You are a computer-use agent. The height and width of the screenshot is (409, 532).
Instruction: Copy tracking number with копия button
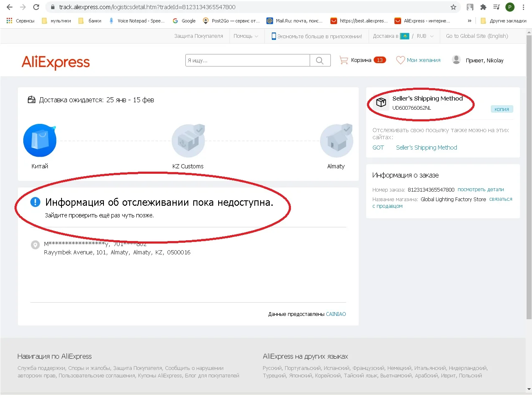(x=502, y=109)
